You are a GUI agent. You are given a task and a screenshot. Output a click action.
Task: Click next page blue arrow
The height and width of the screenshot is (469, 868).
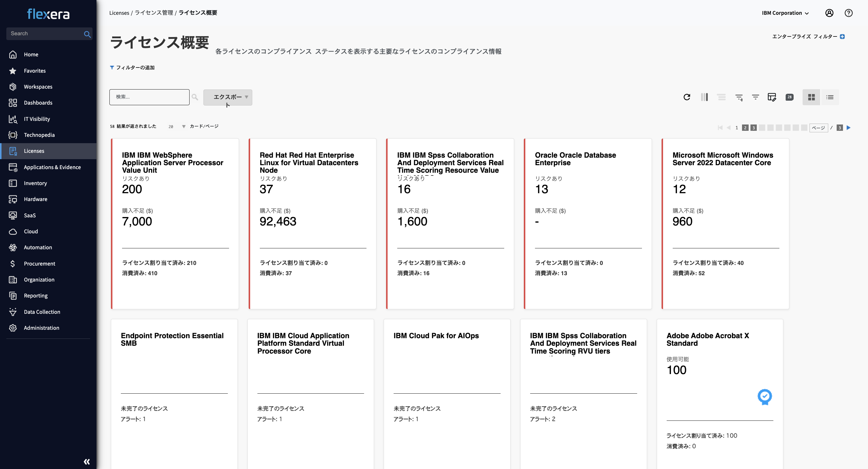coord(848,127)
